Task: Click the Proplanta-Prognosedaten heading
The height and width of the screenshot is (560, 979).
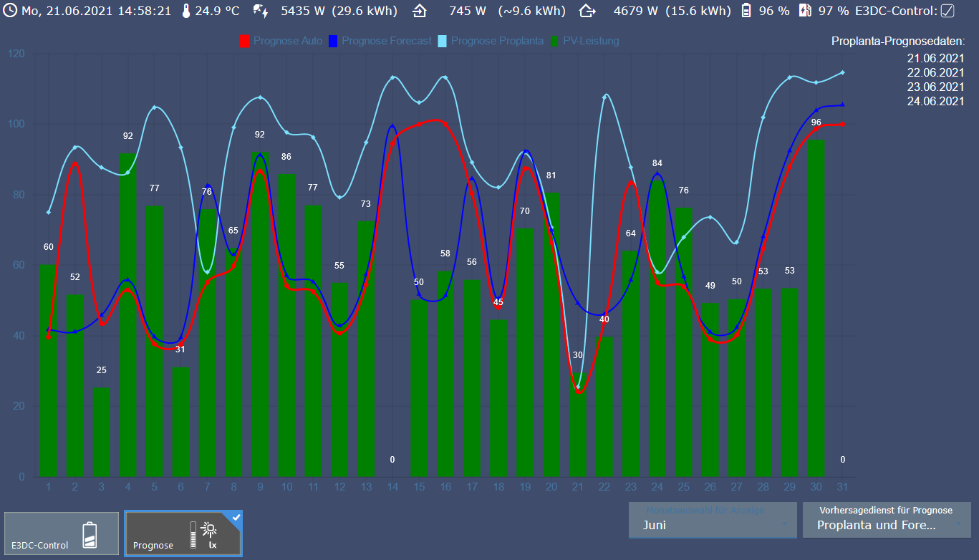Action: pos(898,42)
